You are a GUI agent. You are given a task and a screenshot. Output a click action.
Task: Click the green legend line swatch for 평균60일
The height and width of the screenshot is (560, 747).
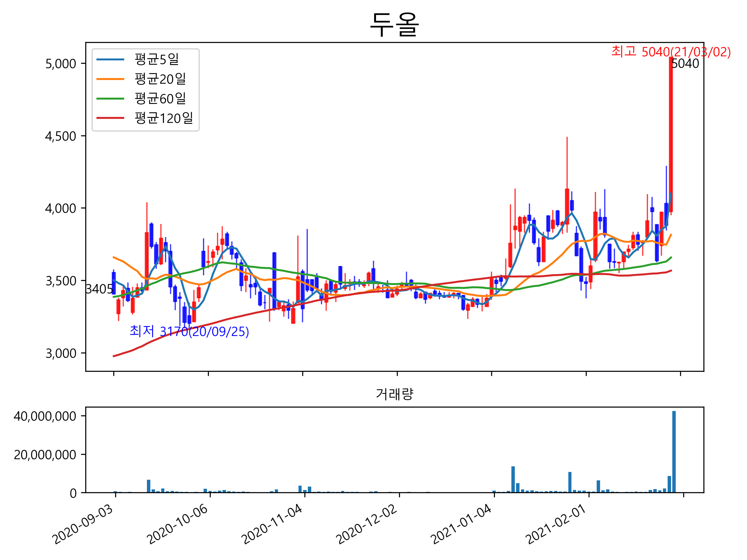click(x=110, y=99)
